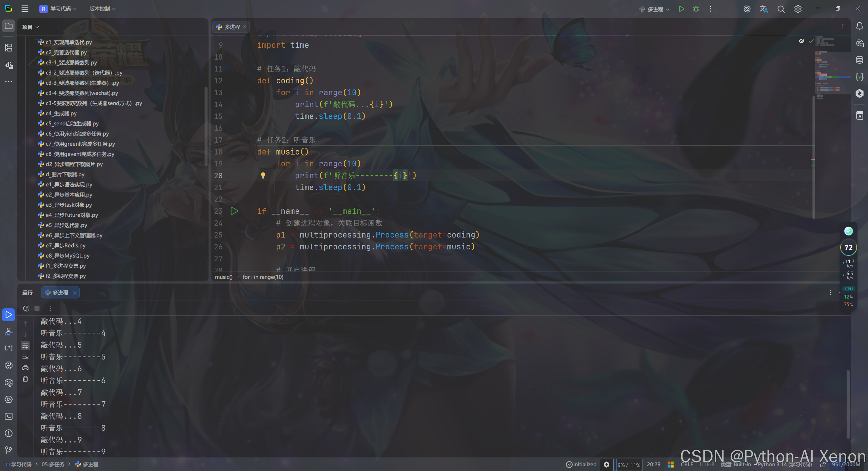Click the floating 72 performance circle
868x471 pixels.
(x=848, y=248)
